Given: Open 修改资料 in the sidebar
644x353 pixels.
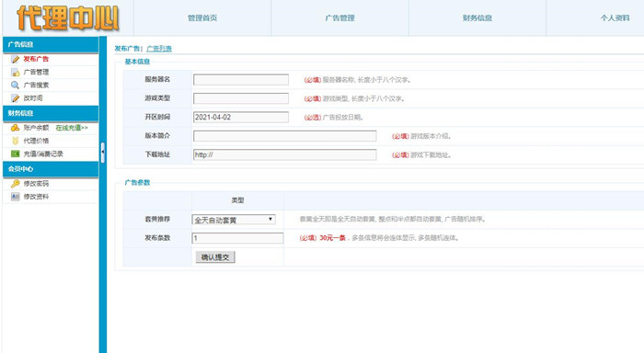Looking at the screenshot, I should (x=36, y=197).
